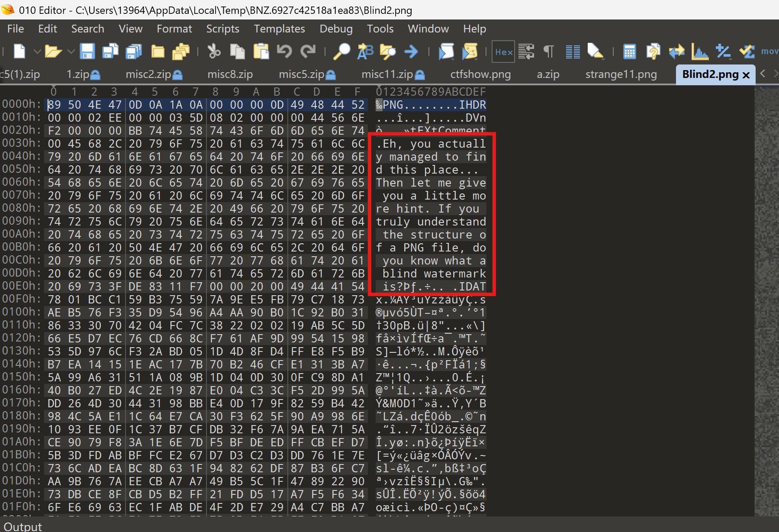Open the New file dropdown arrow

point(37,52)
